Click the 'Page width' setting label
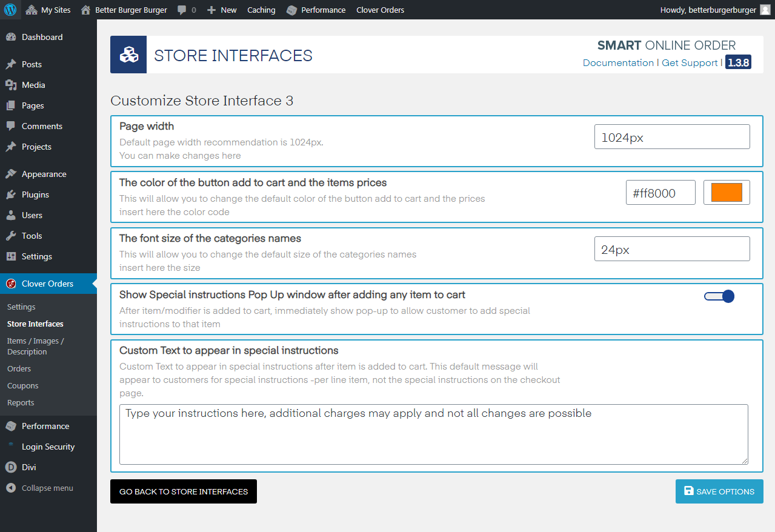 click(x=147, y=126)
